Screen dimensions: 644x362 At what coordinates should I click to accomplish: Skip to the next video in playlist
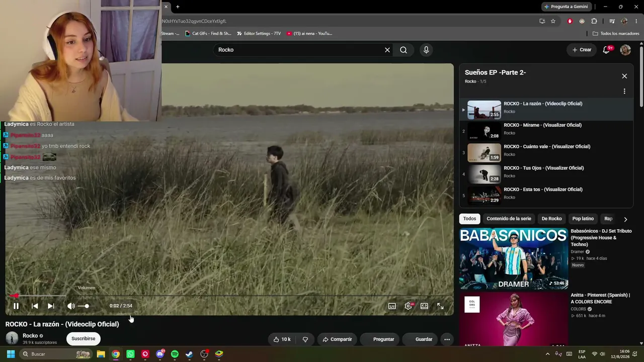(51, 306)
